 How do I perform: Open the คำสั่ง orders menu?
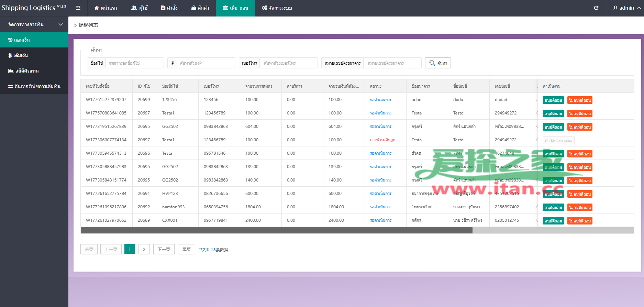(169, 8)
